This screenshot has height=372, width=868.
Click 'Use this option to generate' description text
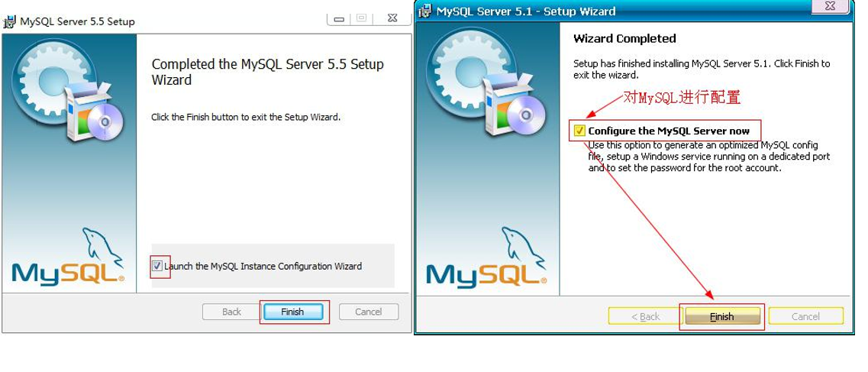coord(708,156)
